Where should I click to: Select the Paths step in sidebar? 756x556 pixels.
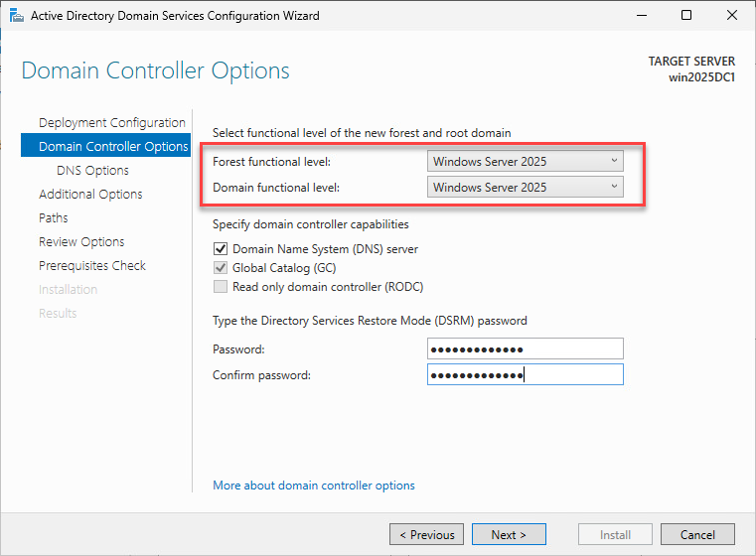point(54,218)
